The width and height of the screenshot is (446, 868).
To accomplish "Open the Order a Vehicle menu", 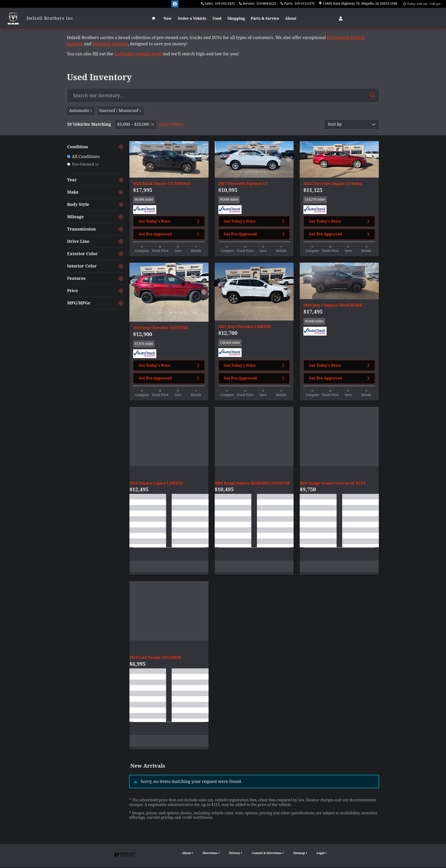I will coord(192,19).
